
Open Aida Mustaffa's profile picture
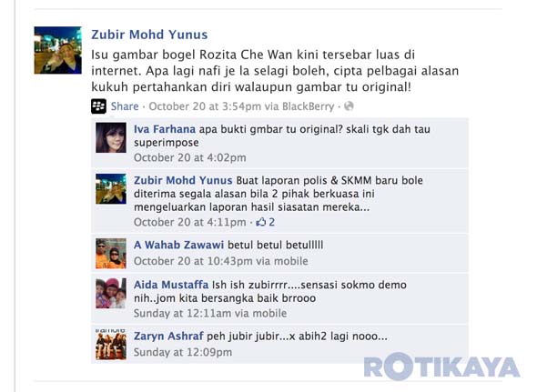[x=111, y=293]
